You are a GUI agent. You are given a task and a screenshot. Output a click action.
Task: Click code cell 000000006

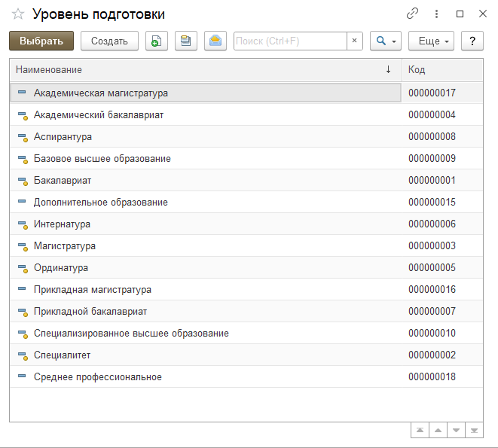click(x=442, y=224)
